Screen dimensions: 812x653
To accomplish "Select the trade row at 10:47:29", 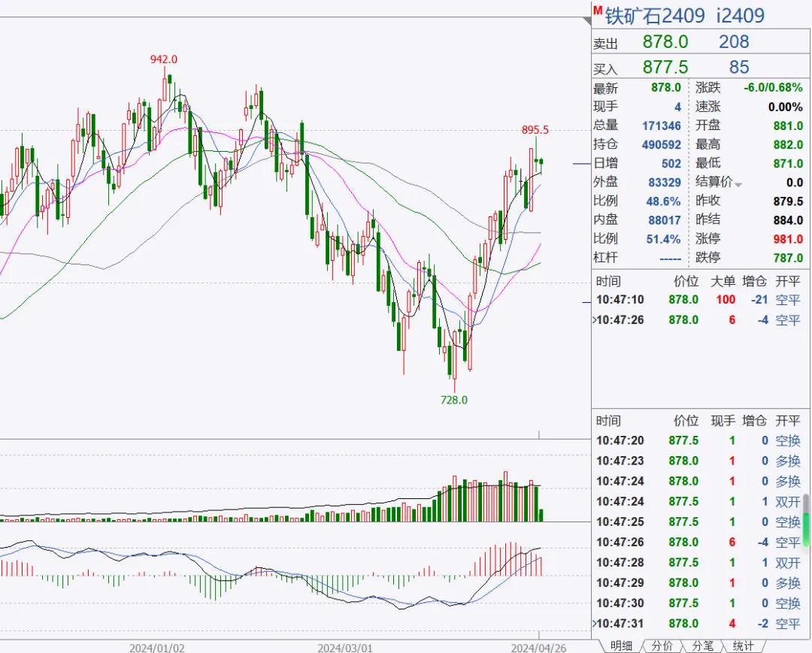I will click(698, 583).
